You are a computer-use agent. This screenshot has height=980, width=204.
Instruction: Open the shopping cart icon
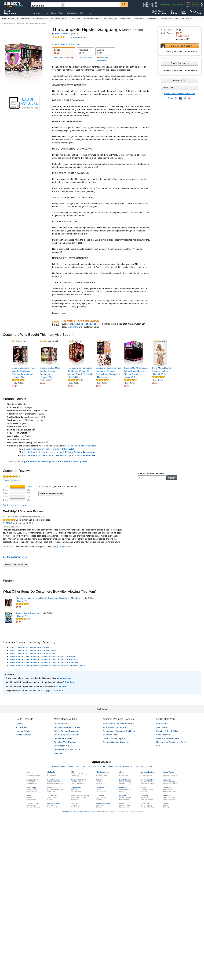tap(196, 12)
